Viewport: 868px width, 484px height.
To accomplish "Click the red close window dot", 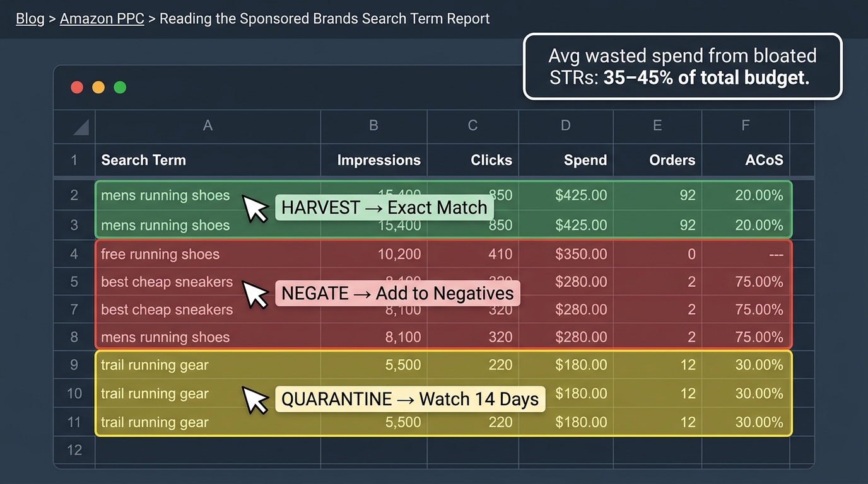I will coord(77,88).
